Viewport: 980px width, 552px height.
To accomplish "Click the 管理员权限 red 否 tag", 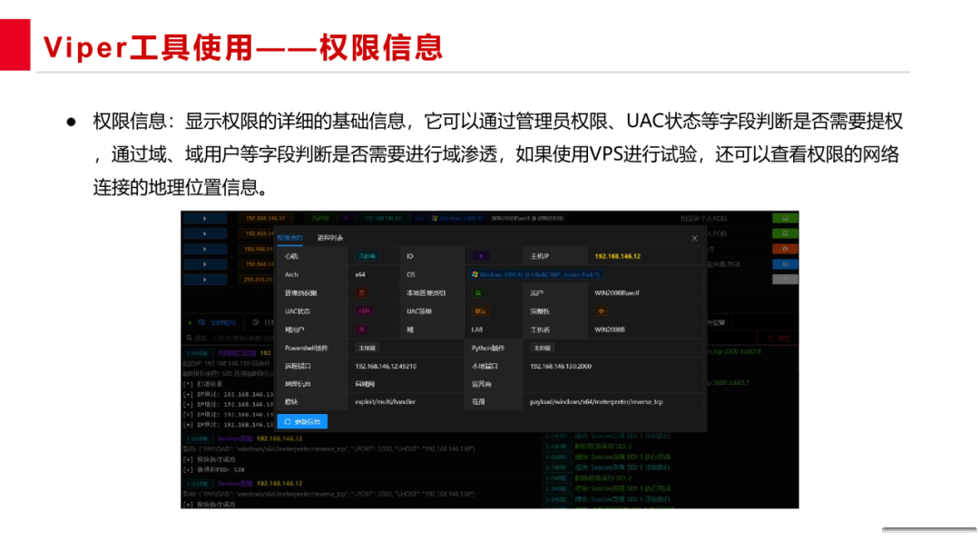I will click(x=361, y=292).
